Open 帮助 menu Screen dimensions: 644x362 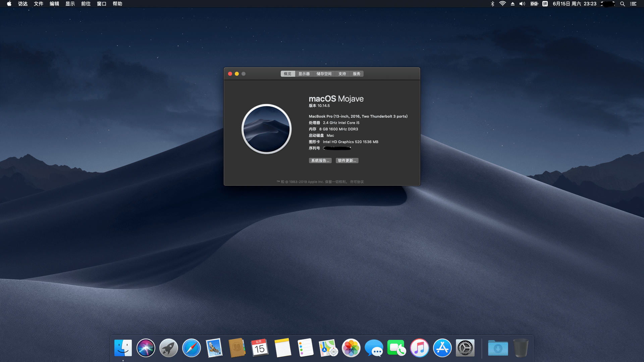(x=117, y=4)
